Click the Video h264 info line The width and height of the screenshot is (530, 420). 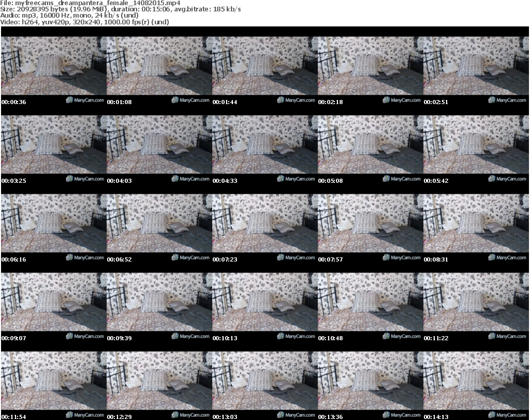pos(84,22)
